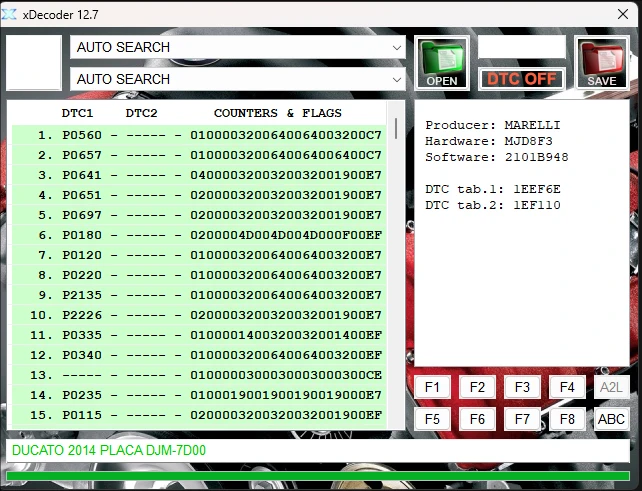Select row 13 with no DTC code
642x491 pixels.
point(199,375)
